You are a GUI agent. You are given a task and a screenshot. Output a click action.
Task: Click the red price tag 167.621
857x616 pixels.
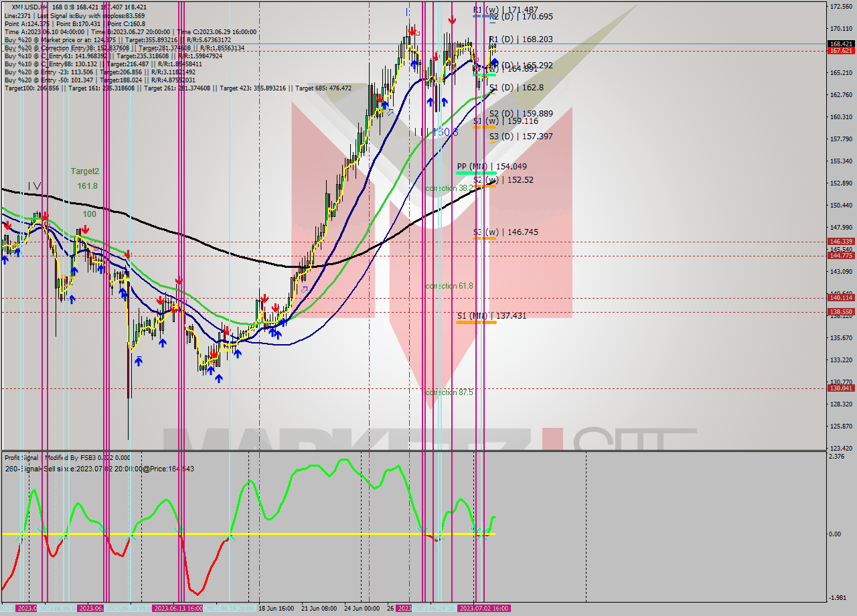(x=840, y=51)
